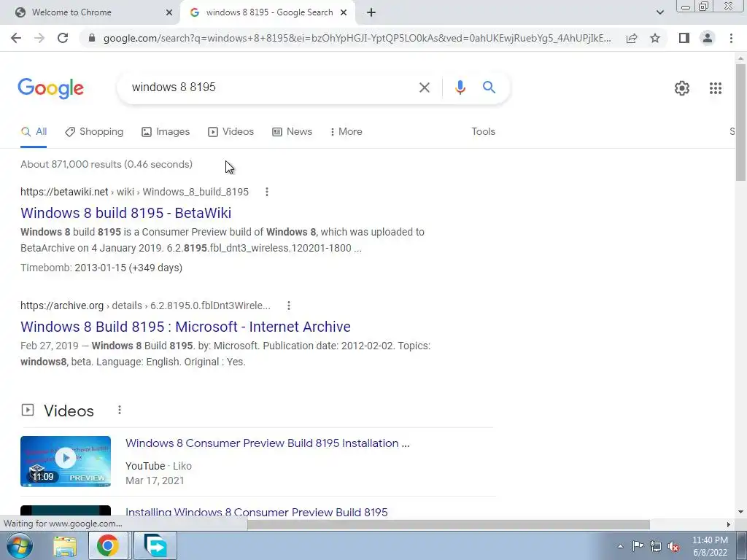The height and width of the screenshot is (560, 747).
Task: Open network status tray icon
Action: [656, 546]
